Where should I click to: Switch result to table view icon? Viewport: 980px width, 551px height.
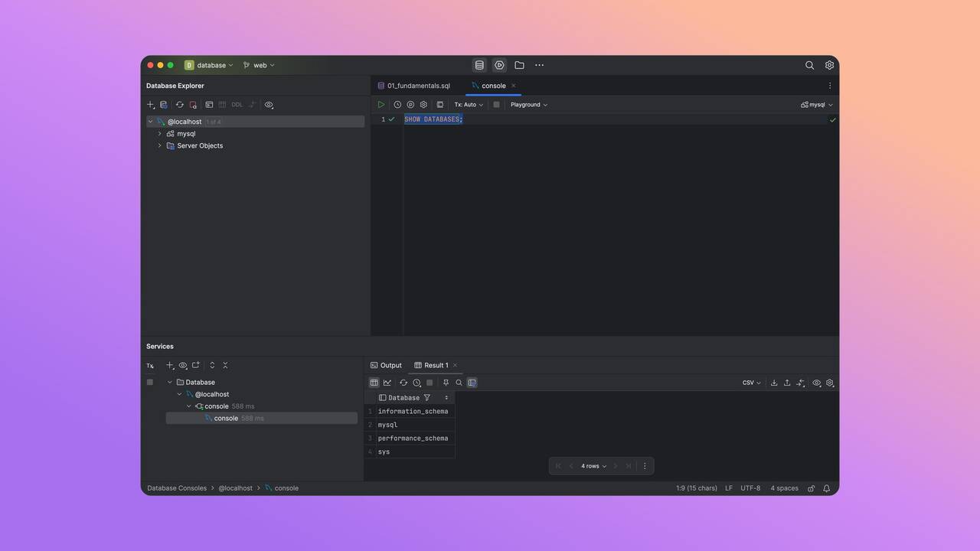pyautogui.click(x=374, y=383)
